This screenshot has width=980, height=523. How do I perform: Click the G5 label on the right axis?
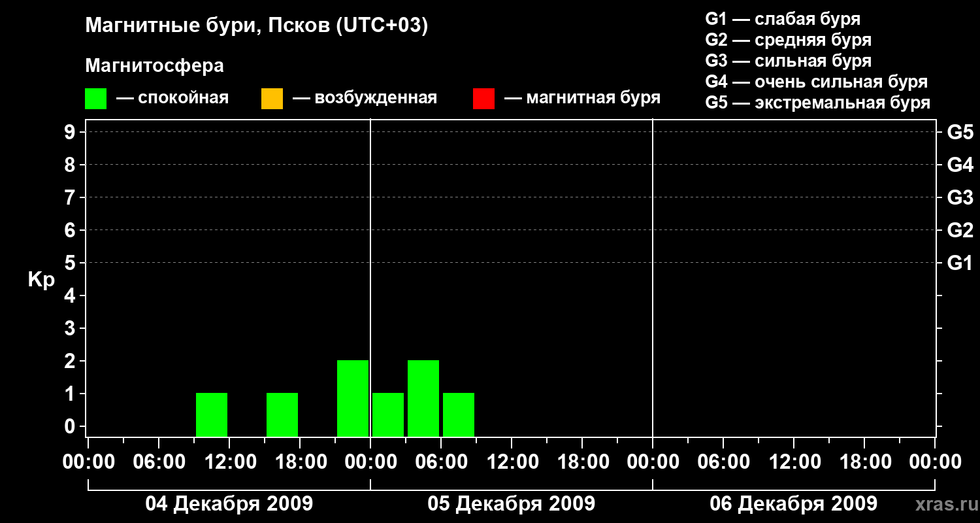point(960,133)
